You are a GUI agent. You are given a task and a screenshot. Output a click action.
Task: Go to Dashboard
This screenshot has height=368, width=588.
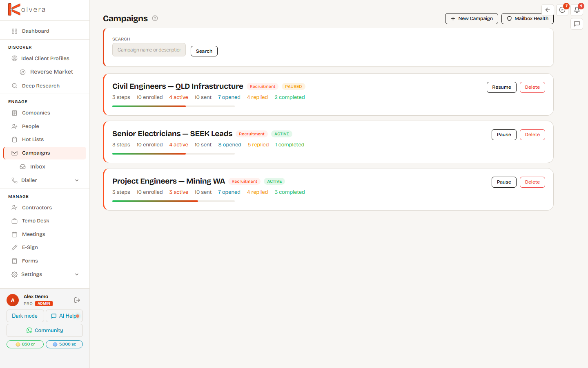[x=45, y=31]
